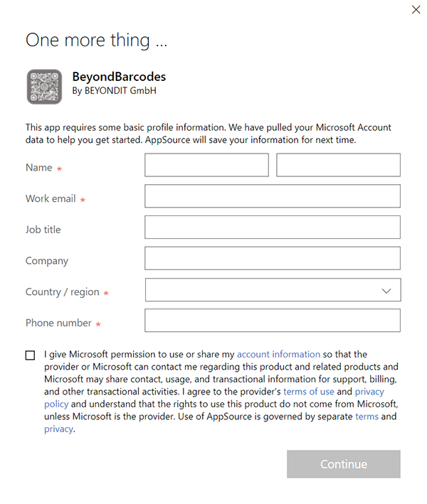Open the provider's privacy policy link
This screenshot has height=504, width=427.
(369, 392)
